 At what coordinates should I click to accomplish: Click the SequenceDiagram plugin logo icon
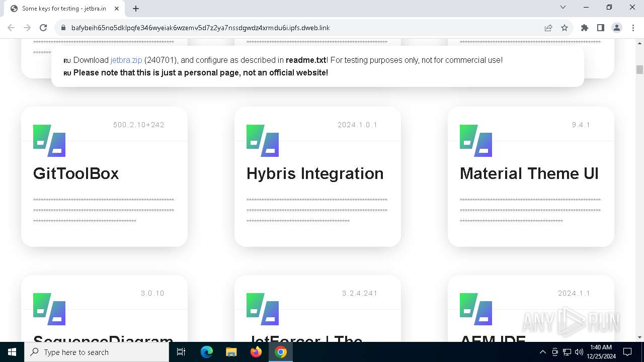(x=49, y=309)
